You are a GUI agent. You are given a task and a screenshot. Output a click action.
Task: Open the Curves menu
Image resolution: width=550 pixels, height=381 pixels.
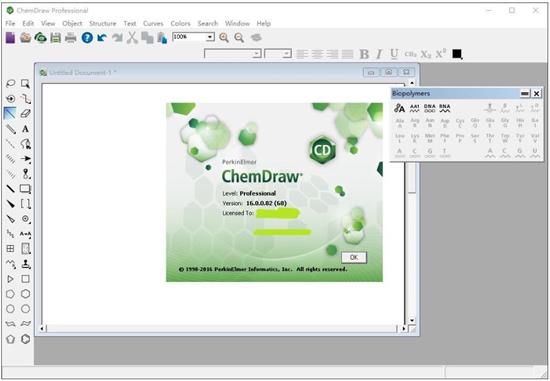coord(153,24)
